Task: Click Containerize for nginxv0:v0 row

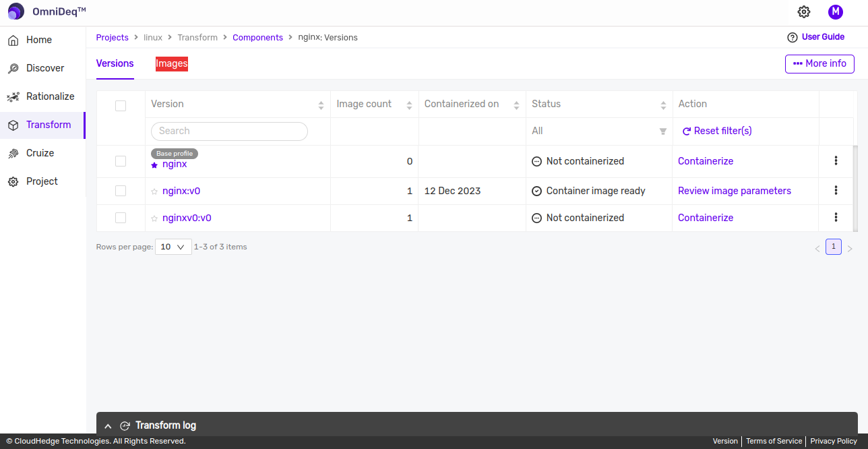Action: [x=706, y=218]
